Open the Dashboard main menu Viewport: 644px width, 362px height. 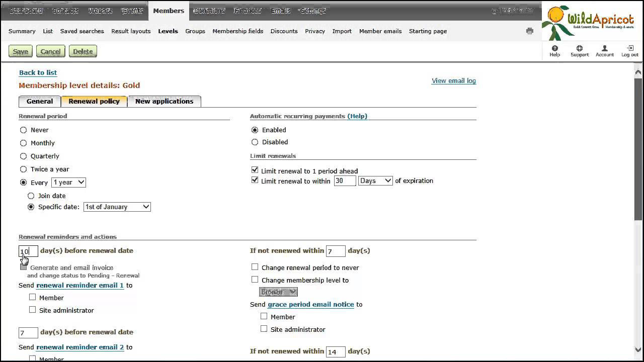(x=26, y=11)
